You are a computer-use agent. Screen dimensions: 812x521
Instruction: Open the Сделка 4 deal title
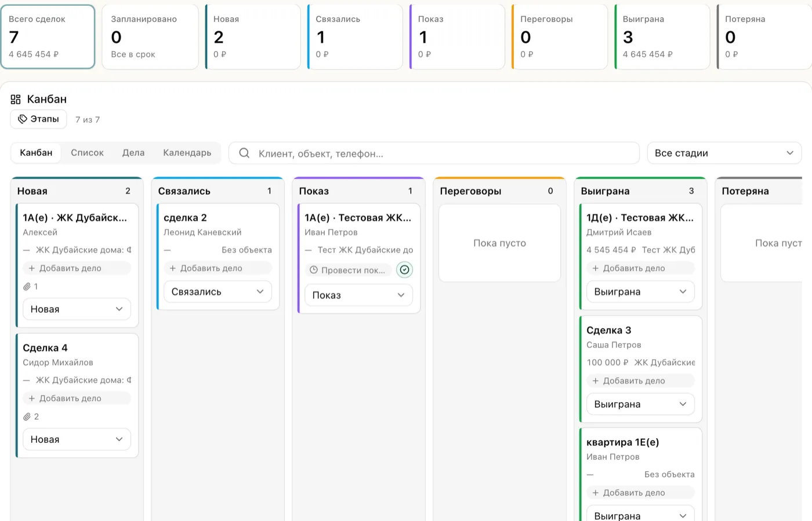coord(45,348)
